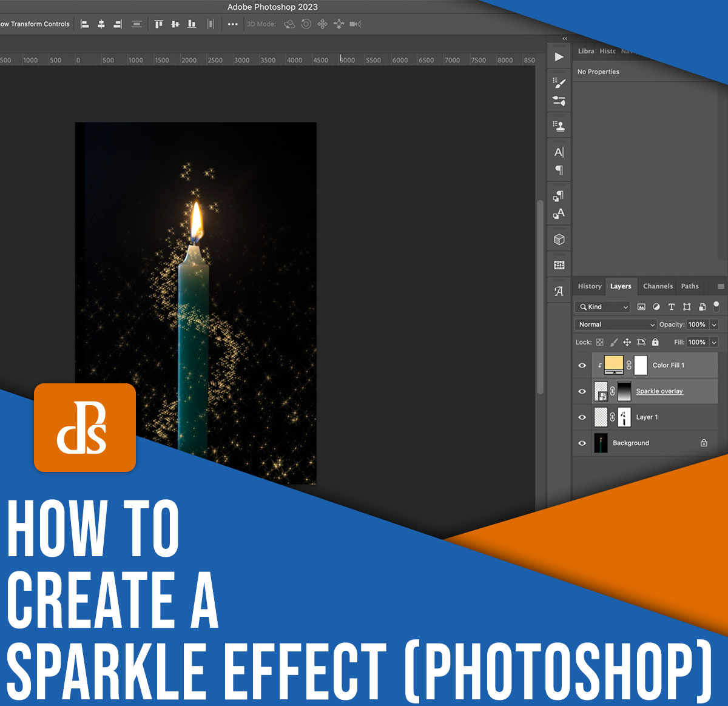This screenshot has width=728, height=706.
Task: Open the Layers panel hamburger menu
Action: coord(721,286)
